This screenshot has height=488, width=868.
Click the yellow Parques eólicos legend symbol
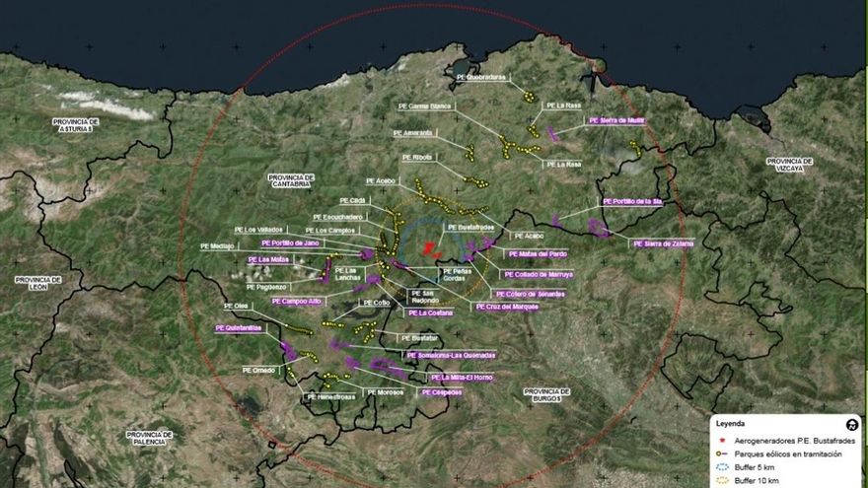721,453
